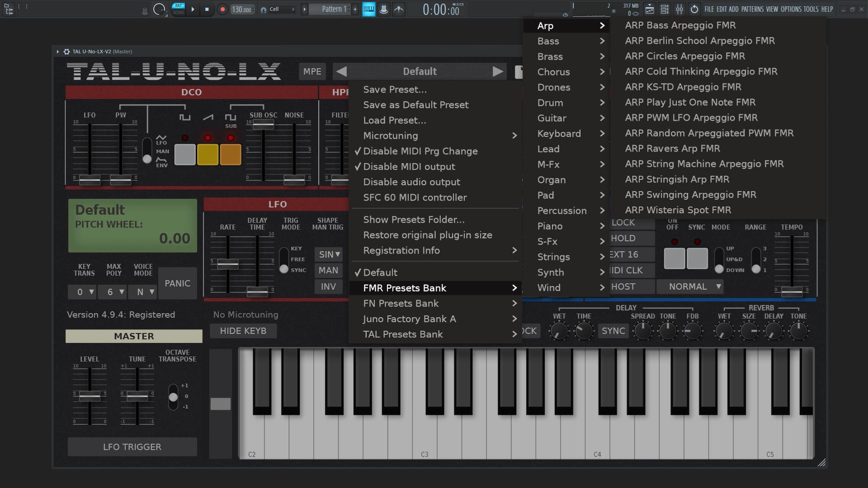Viewport: 868px width, 488px height.
Task: Open the LFO SIN waveform dropdown
Action: point(329,254)
